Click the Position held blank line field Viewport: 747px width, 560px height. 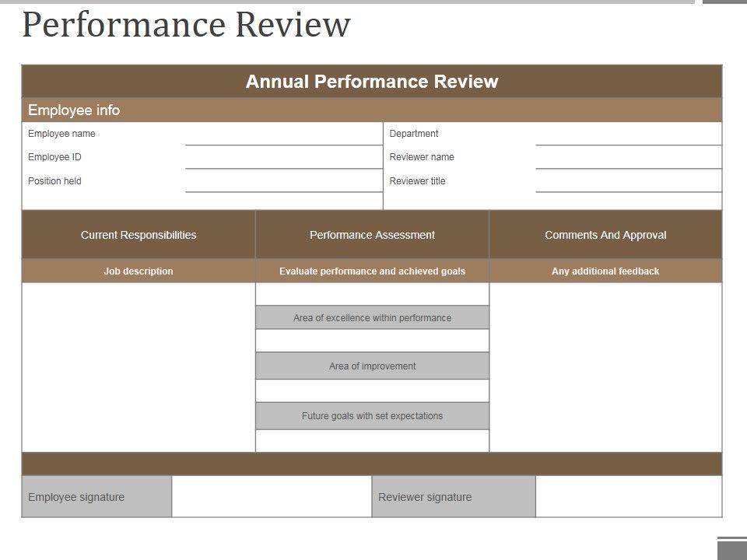(x=284, y=181)
